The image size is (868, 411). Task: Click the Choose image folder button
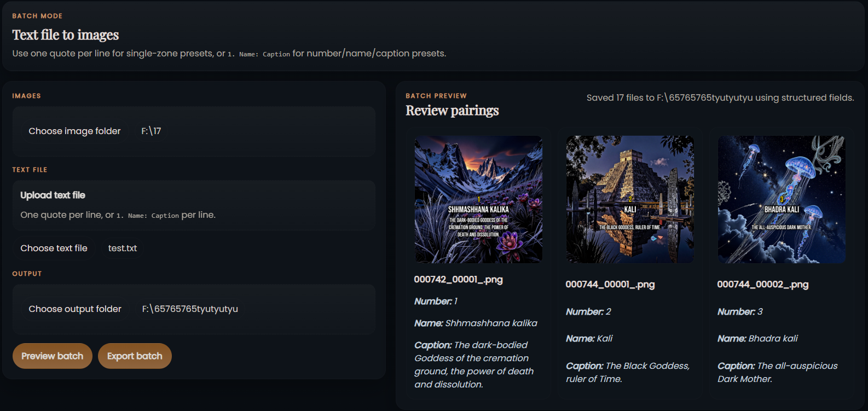74,131
